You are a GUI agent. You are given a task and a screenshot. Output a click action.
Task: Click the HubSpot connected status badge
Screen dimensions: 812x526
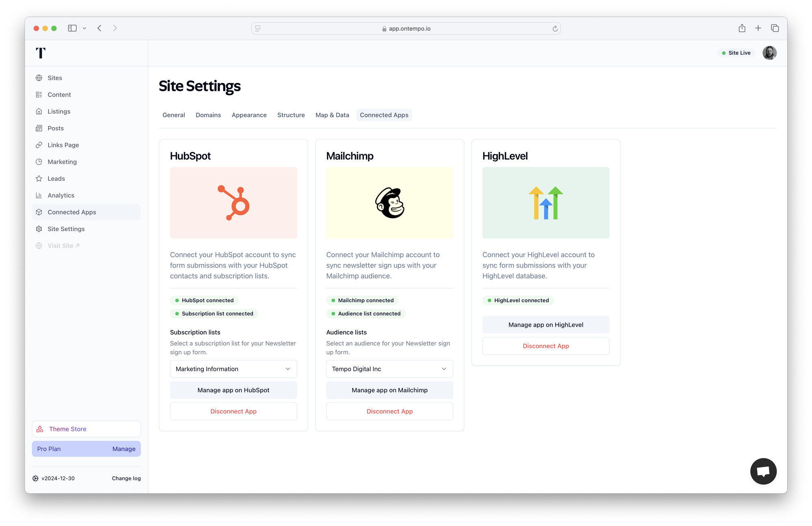click(x=204, y=301)
